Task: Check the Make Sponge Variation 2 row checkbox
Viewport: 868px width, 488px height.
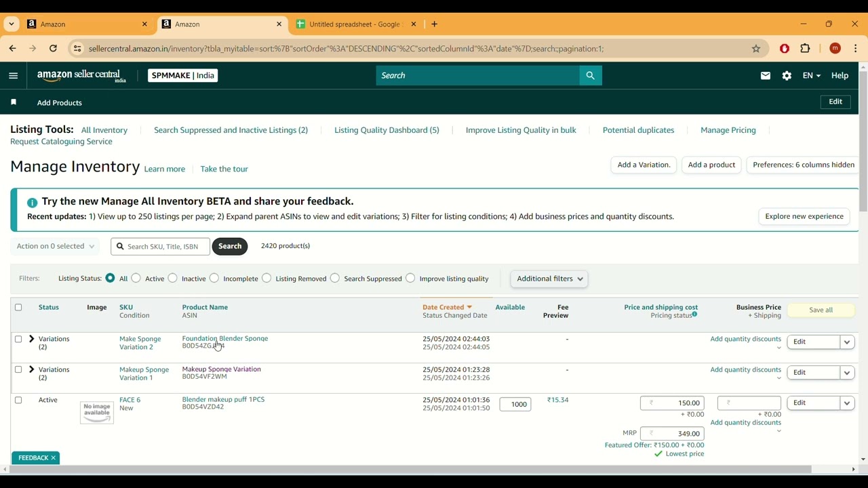Action: point(18,339)
